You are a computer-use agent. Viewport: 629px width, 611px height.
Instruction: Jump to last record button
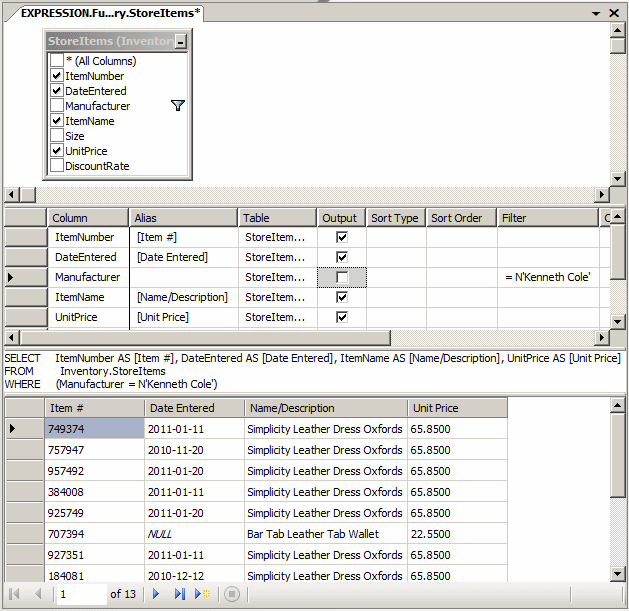click(x=180, y=594)
